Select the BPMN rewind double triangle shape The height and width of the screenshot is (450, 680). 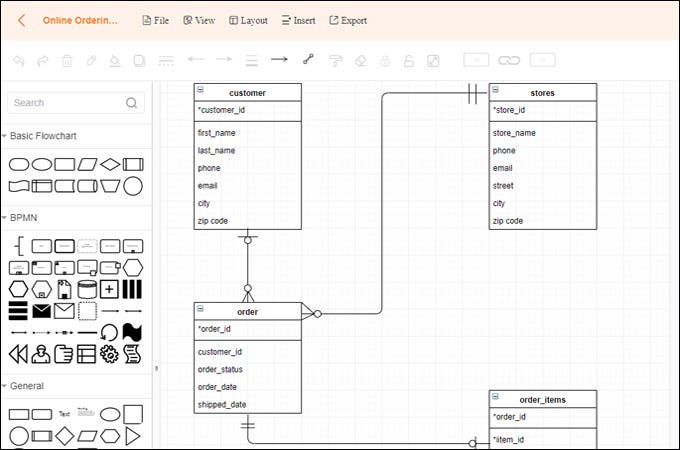[18, 354]
